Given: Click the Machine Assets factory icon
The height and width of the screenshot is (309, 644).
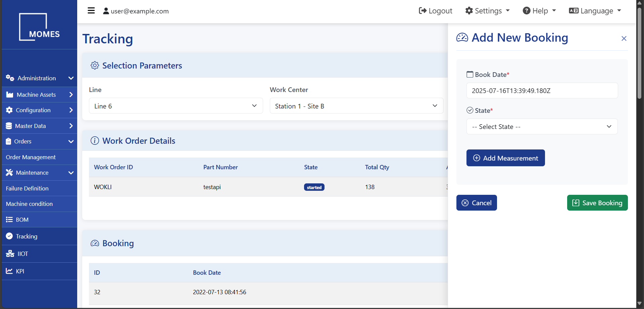Looking at the screenshot, I should (10, 95).
